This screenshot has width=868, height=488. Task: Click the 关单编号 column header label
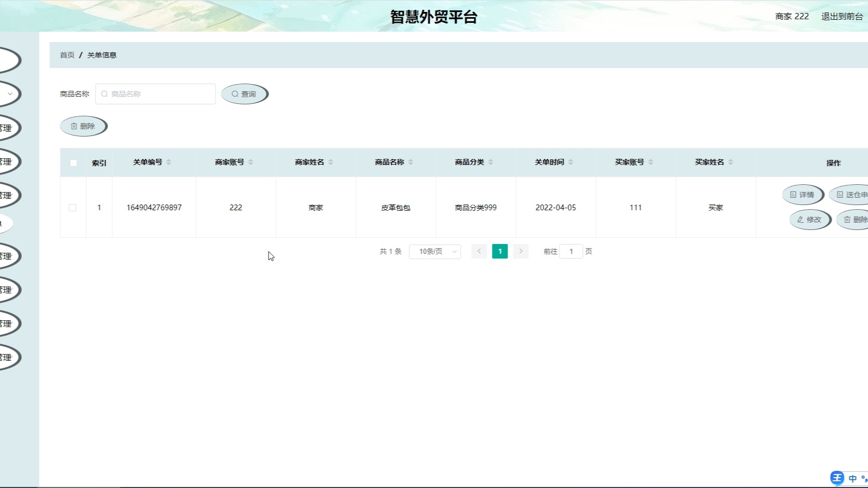click(x=148, y=162)
